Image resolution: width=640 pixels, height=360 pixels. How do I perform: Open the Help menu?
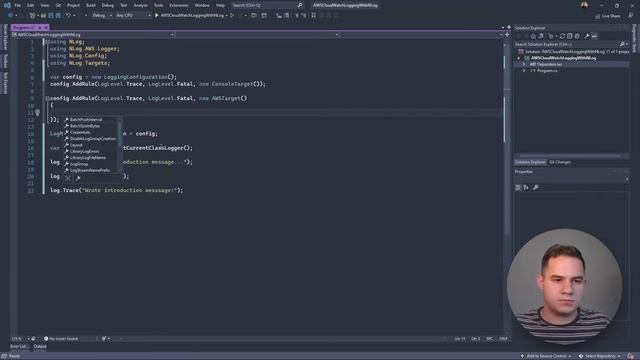click(220, 5)
